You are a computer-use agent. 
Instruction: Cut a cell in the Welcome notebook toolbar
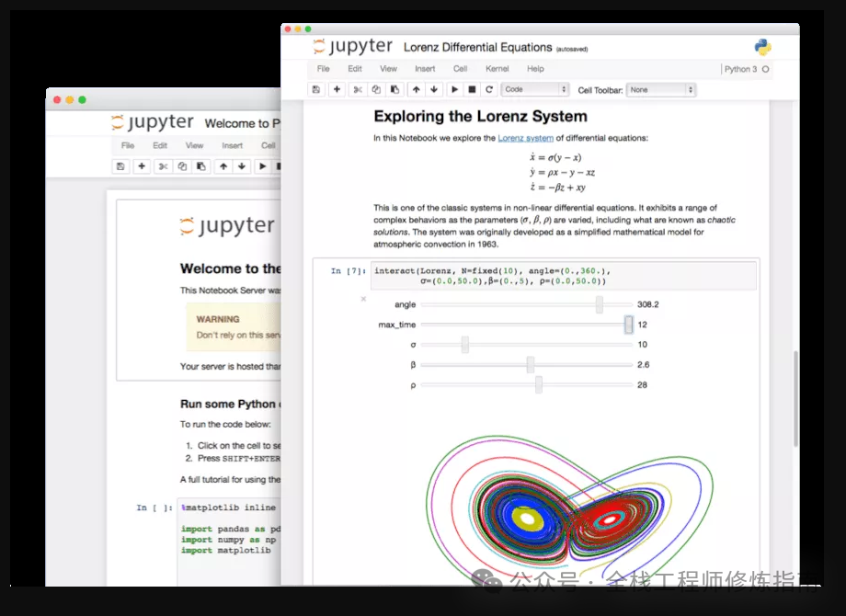(x=163, y=166)
